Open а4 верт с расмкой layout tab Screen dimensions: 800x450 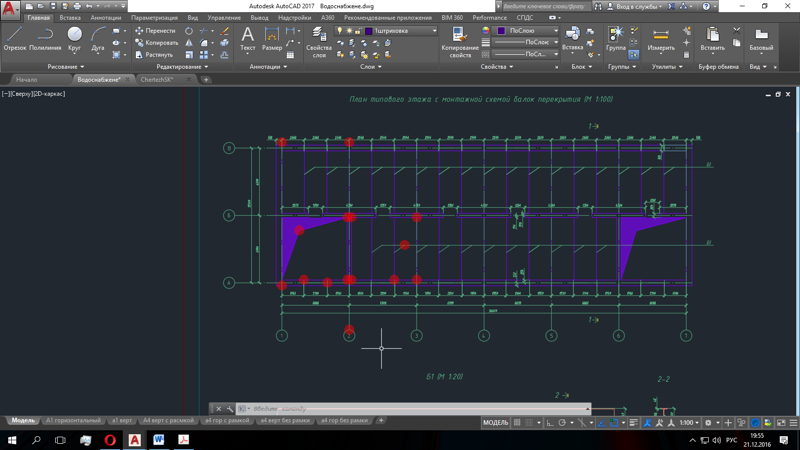tap(168, 420)
